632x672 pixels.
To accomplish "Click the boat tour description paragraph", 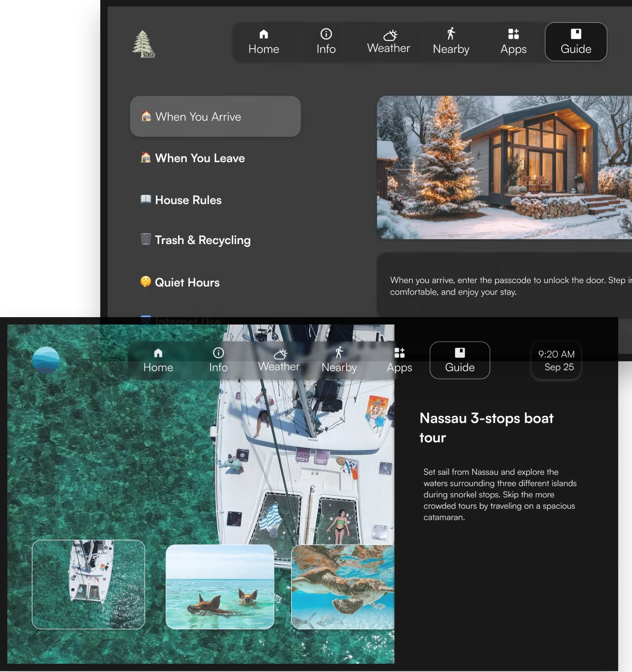I will (500, 495).
